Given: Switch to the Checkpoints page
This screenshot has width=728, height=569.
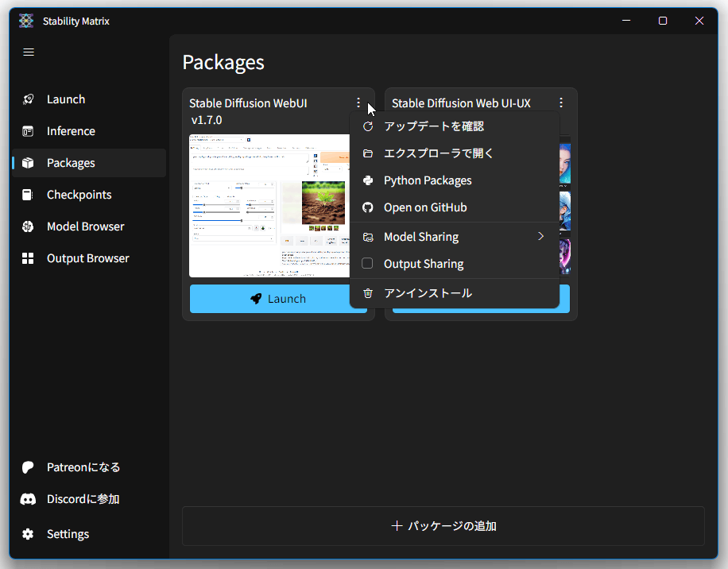Looking at the screenshot, I should pos(89,195).
